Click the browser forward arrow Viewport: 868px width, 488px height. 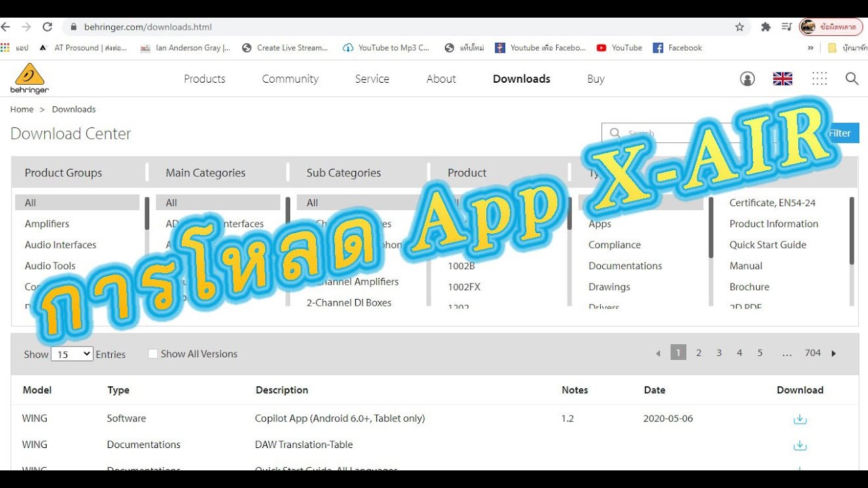26,27
